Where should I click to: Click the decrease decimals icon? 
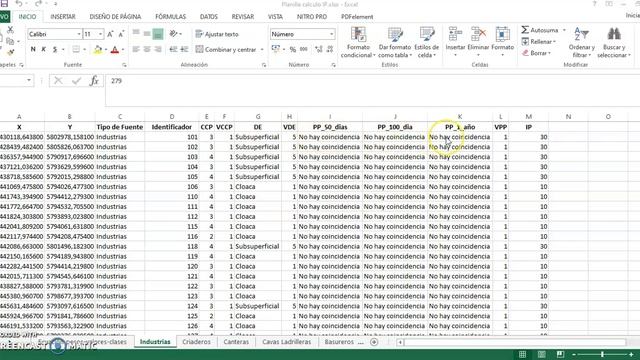point(330,49)
